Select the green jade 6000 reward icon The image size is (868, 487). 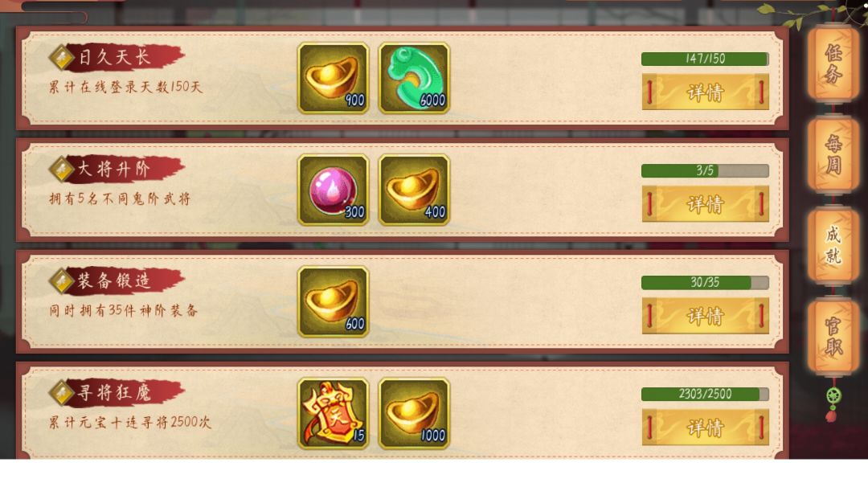click(414, 78)
